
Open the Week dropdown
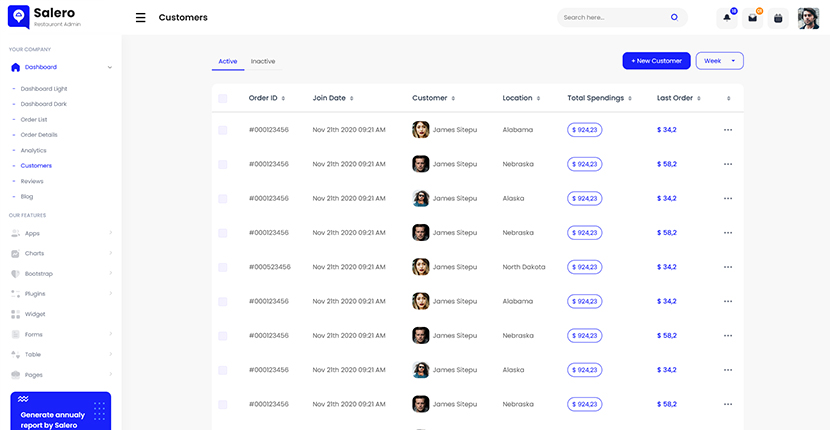(719, 61)
